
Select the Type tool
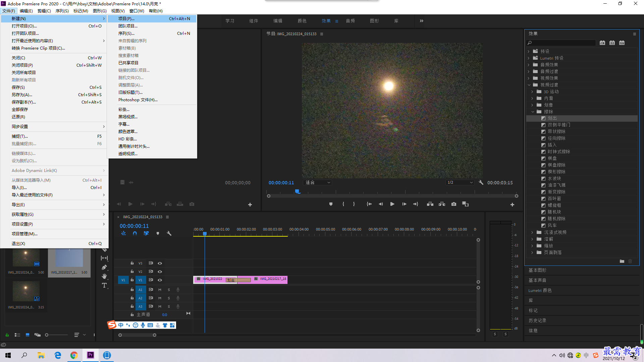click(104, 285)
